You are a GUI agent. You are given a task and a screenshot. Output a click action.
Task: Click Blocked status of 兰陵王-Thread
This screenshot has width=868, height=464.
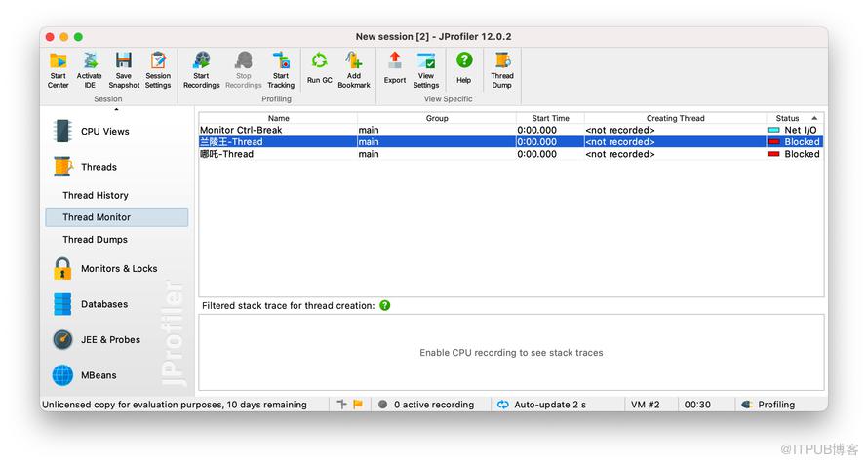point(793,142)
